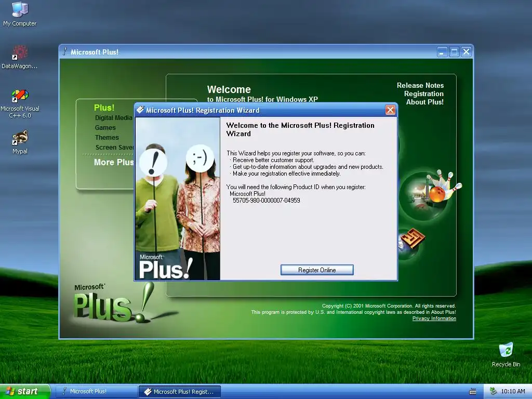532x399 pixels.
Task: Click the Registration Wizard title bar icon
Action: (140, 110)
